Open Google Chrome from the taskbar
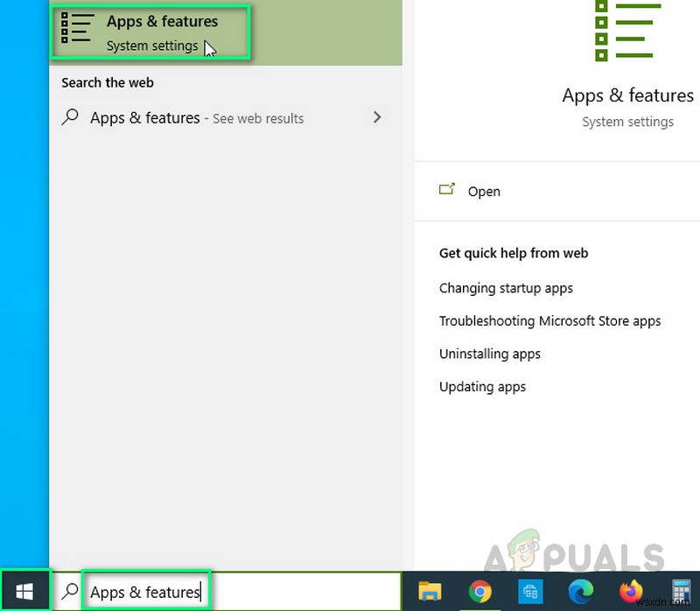700x611 pixels. coord(480,592)
